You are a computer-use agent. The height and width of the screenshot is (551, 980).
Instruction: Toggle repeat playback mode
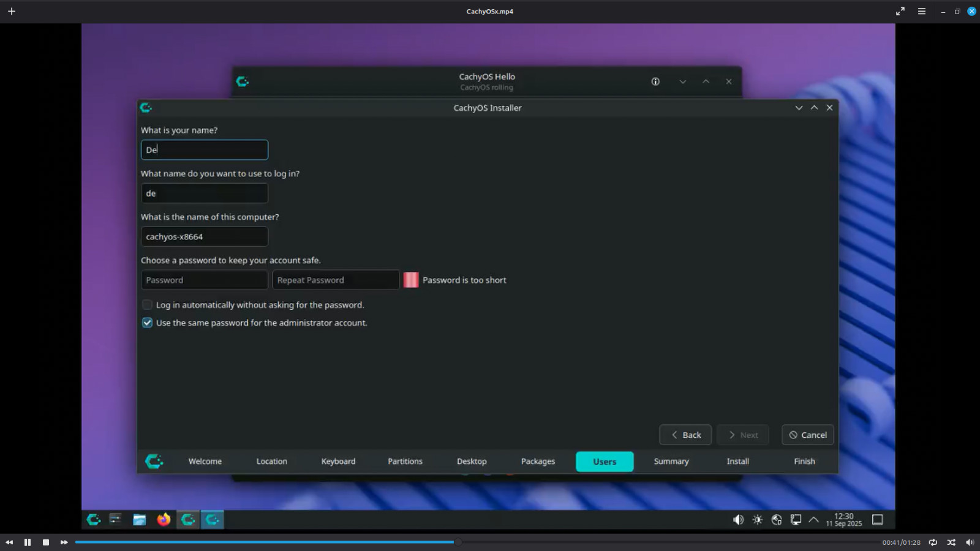point(933,542)
